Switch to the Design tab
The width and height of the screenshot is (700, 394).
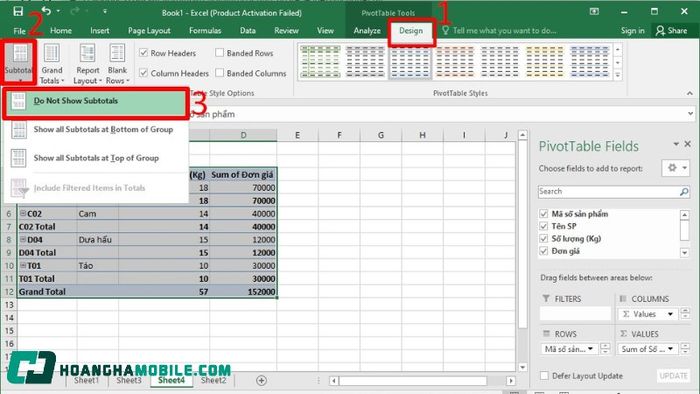coord(411,30)
